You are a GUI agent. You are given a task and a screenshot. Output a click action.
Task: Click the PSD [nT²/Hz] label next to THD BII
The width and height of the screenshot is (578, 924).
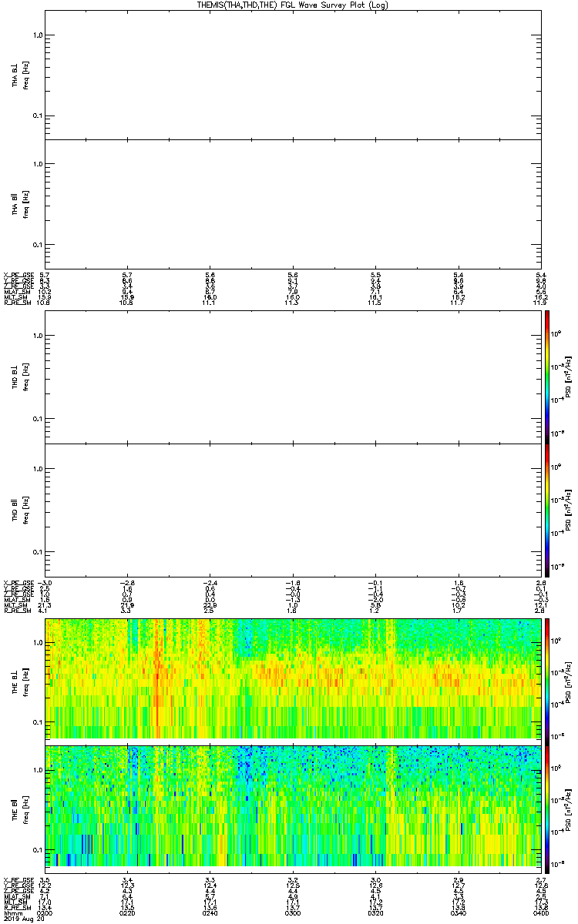click(567, 510)
